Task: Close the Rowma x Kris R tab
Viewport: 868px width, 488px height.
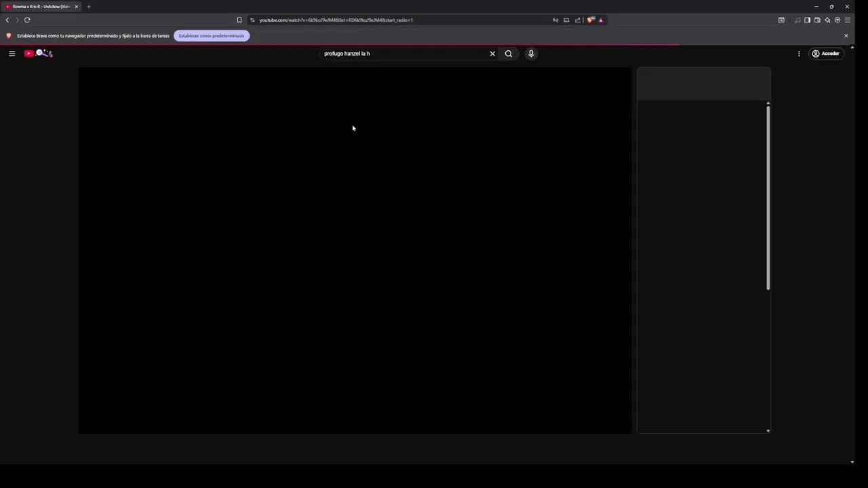Action: point(76,7)
